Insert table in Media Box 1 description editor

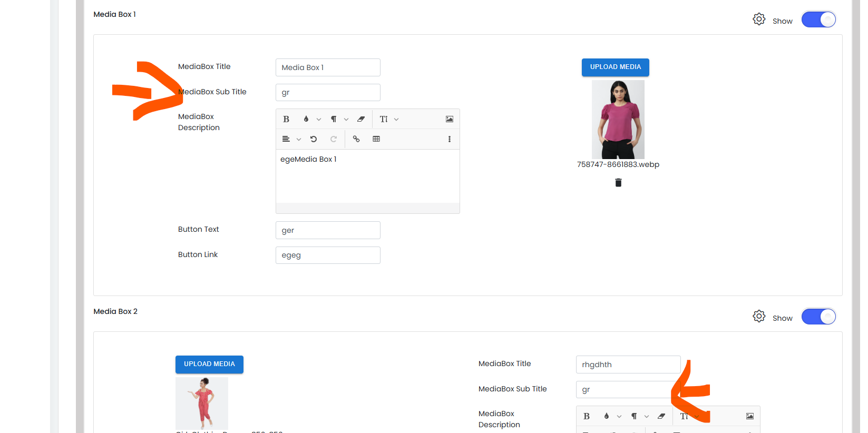point(376,139)
